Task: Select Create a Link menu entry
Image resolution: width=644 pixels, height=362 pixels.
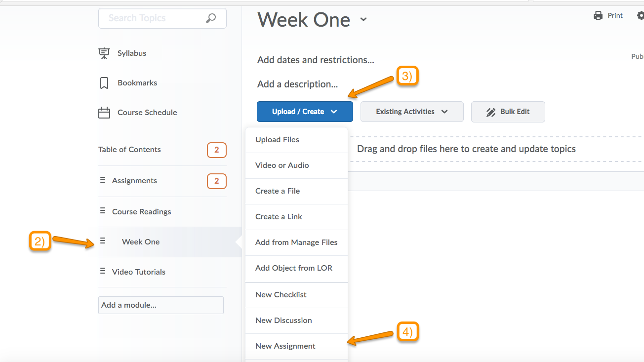Action: tap(279, 217)
